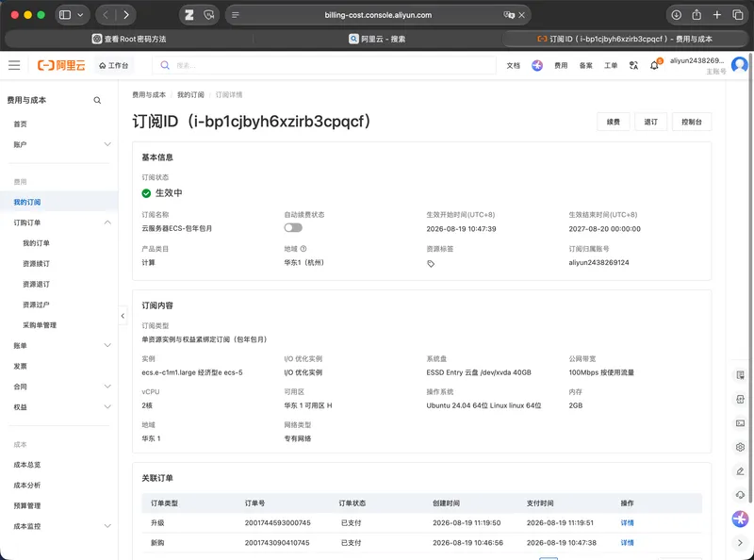Viewport: 754px width, 560px height.
Task: Open 发票 in the sidebar
Action: (x=20, y=366)
